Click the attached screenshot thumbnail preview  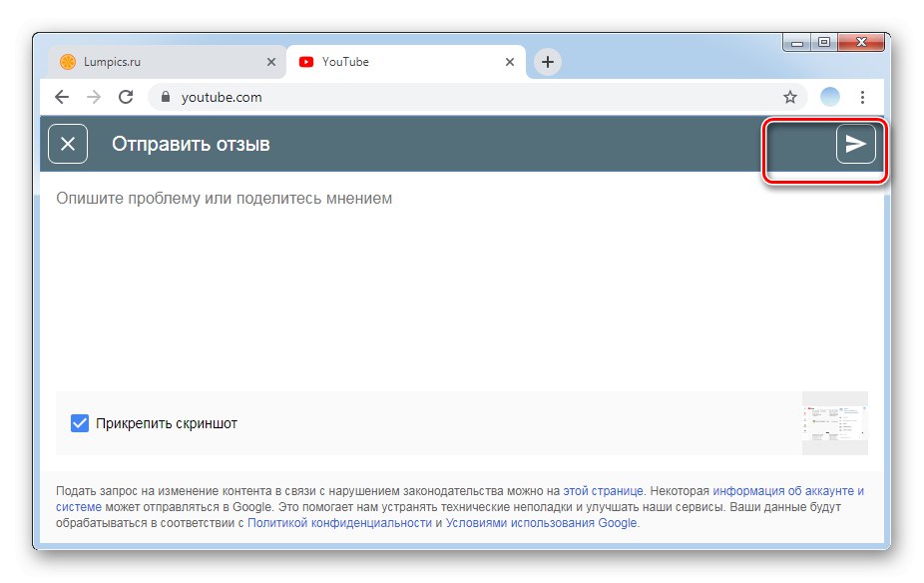pos(834,422)
